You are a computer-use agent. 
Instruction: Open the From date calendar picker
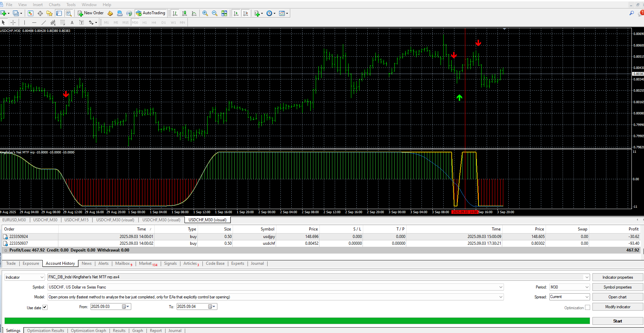coord(126,307)
